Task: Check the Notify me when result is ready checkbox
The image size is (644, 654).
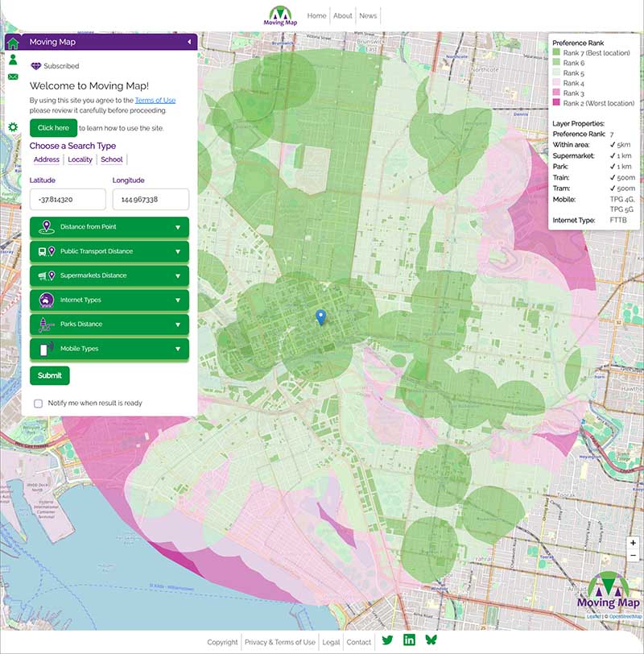Action: [36, 403]
